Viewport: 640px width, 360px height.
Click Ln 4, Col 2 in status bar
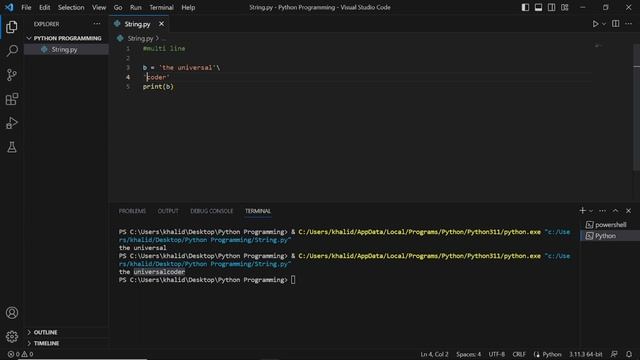pos(434,354)
